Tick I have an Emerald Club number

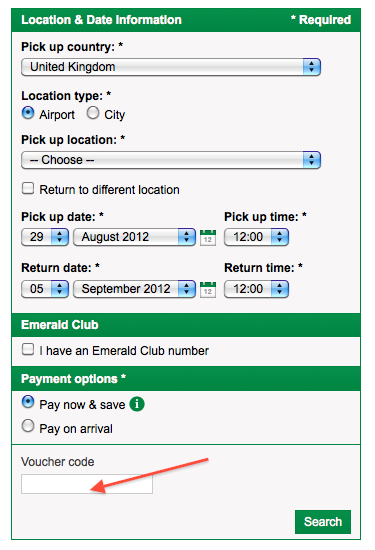pyautogui.click(x=28, y=349)
